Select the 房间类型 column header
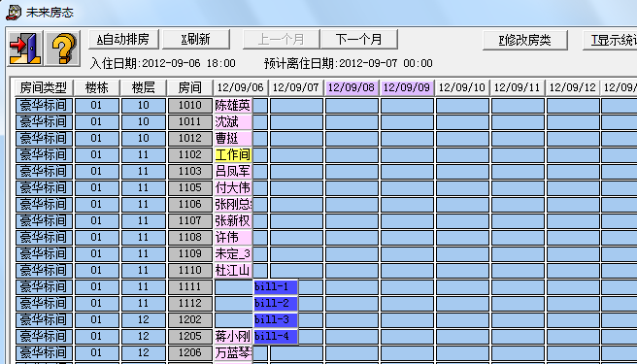Screen dimensions: 637x364 coord(44,87)
